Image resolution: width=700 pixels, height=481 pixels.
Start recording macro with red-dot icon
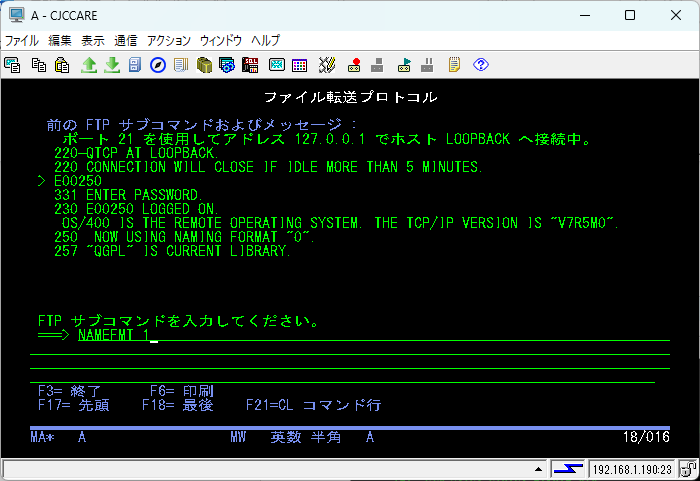(354, 65)
